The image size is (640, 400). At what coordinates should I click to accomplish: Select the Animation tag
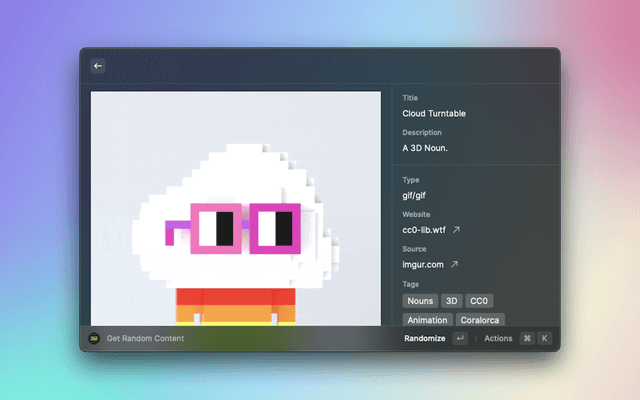click(427, 320)
